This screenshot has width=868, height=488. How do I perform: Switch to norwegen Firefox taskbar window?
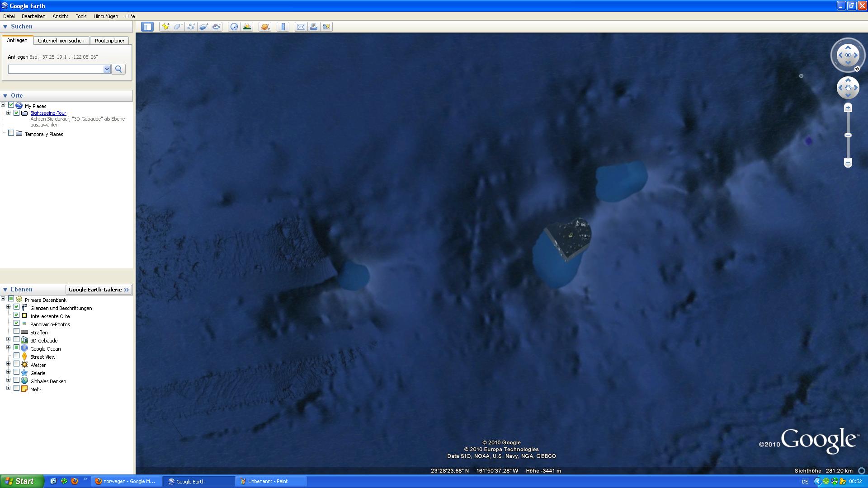pos(126,481)
